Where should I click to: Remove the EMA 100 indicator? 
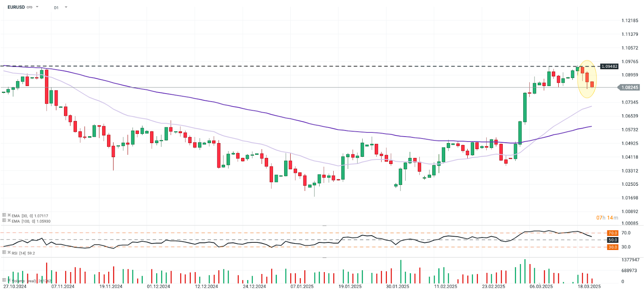pos(9,221)
